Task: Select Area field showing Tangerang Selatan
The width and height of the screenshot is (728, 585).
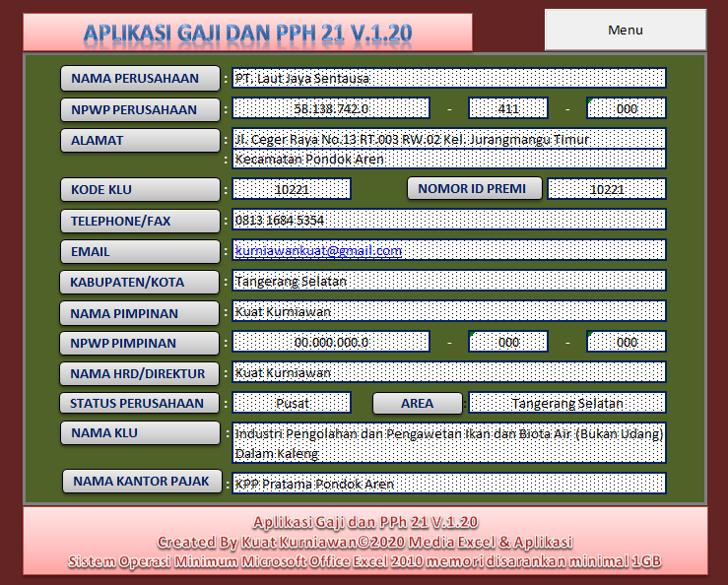Action: pos(567,403)
